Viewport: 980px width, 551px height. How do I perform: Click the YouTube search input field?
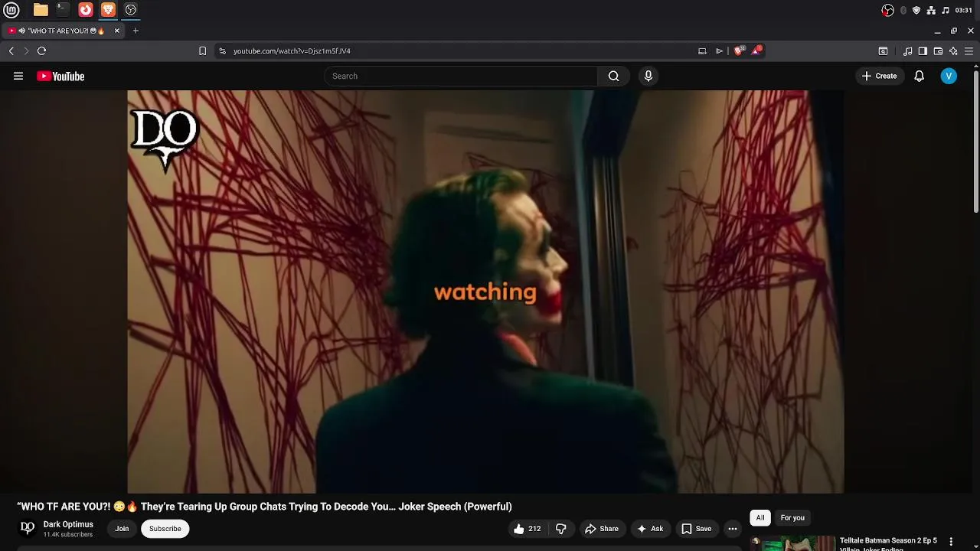click(x=461, y=76)
